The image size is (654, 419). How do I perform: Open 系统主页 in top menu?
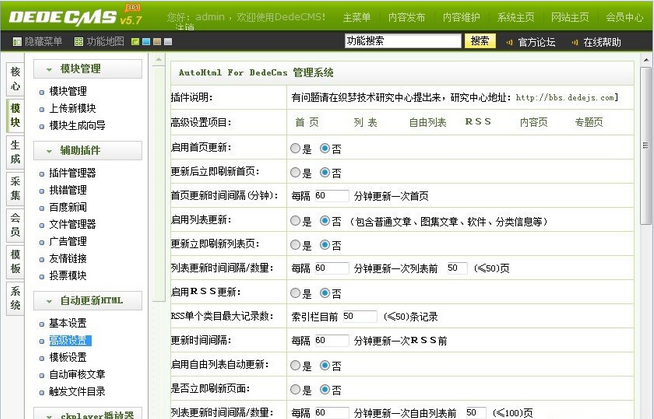pyautogui.click(x=516, y=17)
